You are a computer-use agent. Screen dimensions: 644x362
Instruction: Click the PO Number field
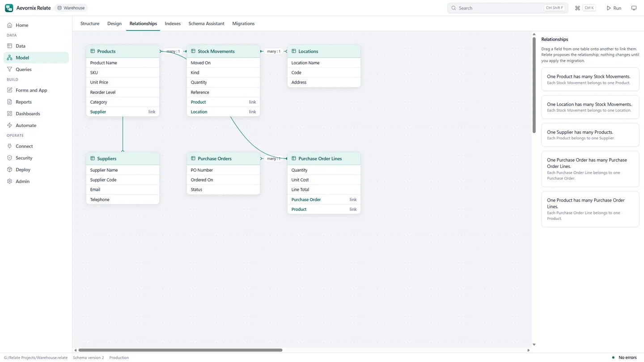223,170
